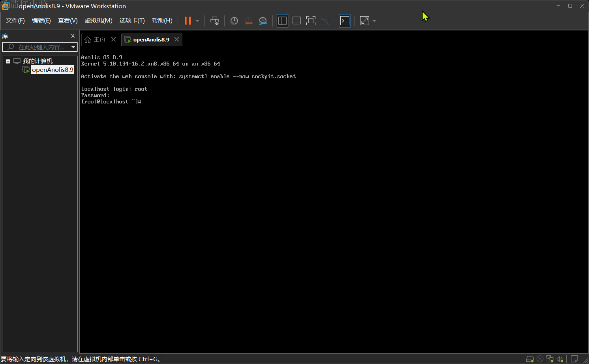Select 我的计算机 in the library tree
This screenshot has height=364, width=589.
click(38, 61)
